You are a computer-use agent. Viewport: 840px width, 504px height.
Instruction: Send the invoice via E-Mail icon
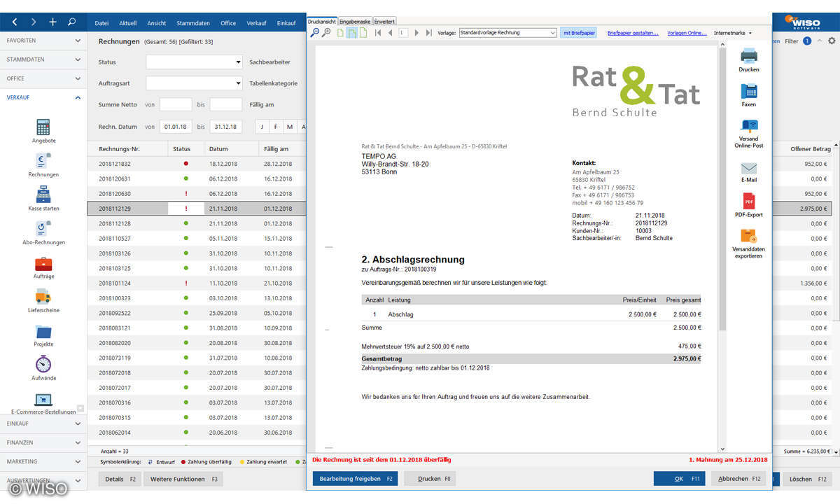point(749,169)
